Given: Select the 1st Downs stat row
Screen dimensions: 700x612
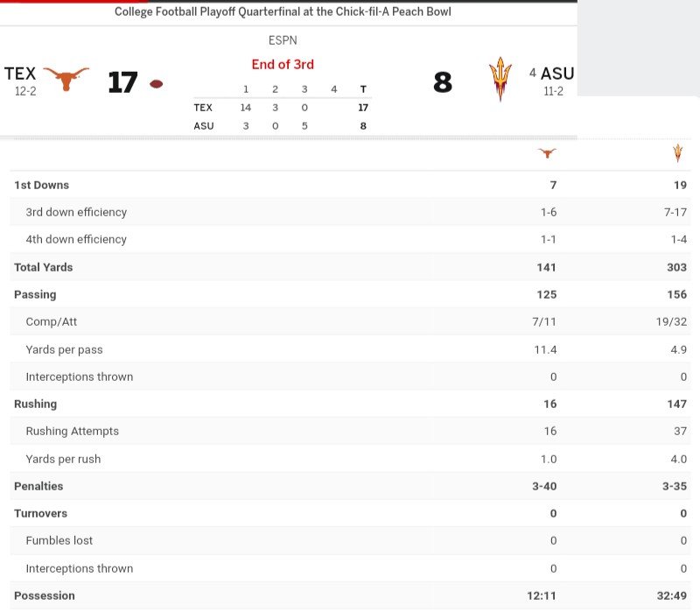Looking at the screenshot, I should pyautogui.click(x=350, y=185).
